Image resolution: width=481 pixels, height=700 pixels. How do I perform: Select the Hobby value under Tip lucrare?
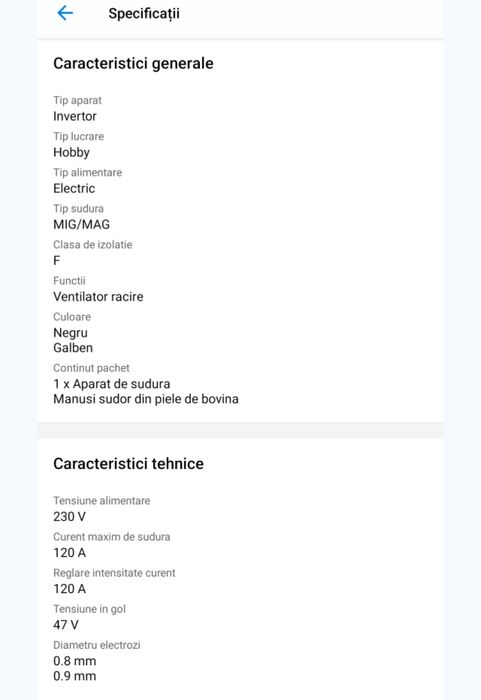71,153
